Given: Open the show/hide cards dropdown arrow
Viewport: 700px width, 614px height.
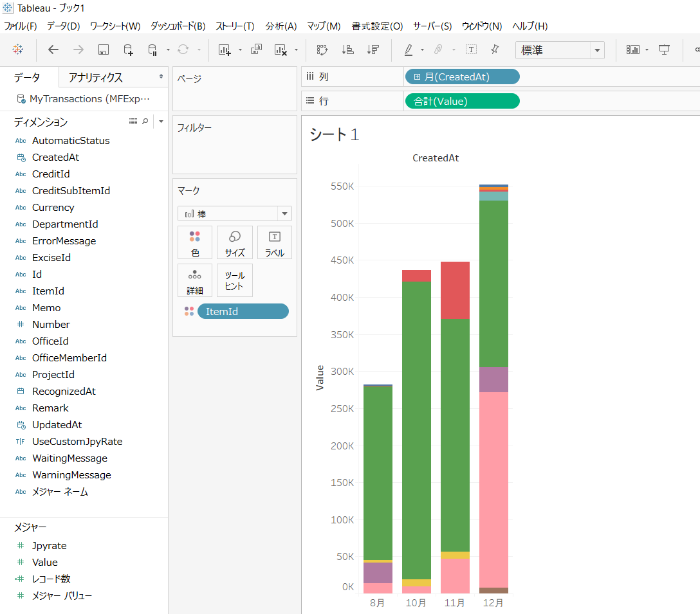Looking at the screenshot, I should coord(647,50).
